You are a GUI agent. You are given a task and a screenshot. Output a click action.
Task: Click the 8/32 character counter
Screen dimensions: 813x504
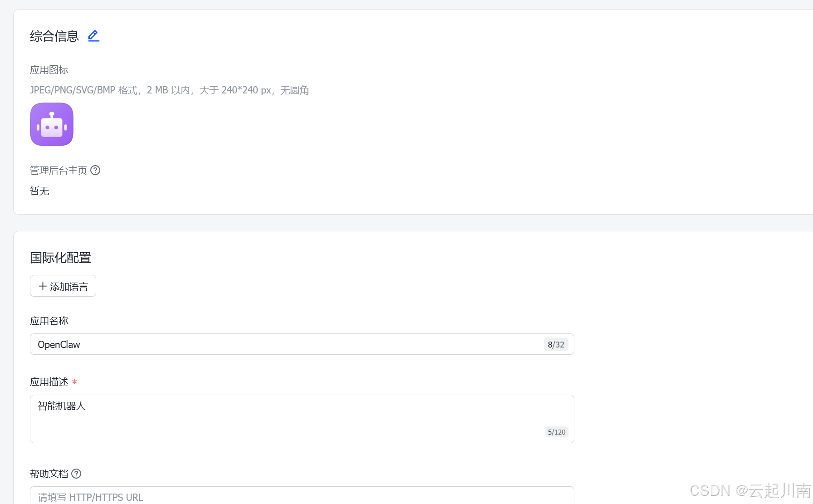click(x=556, y=344)
